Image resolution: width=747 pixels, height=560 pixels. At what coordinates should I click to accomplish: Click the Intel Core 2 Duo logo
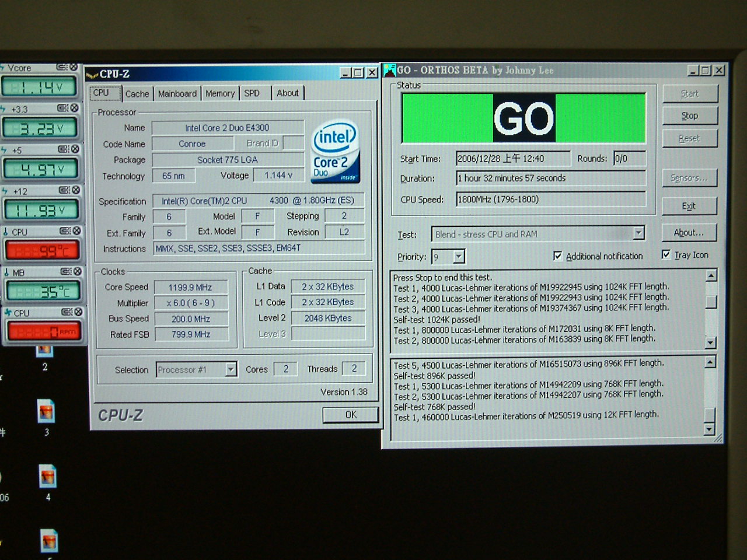[336, 152]
